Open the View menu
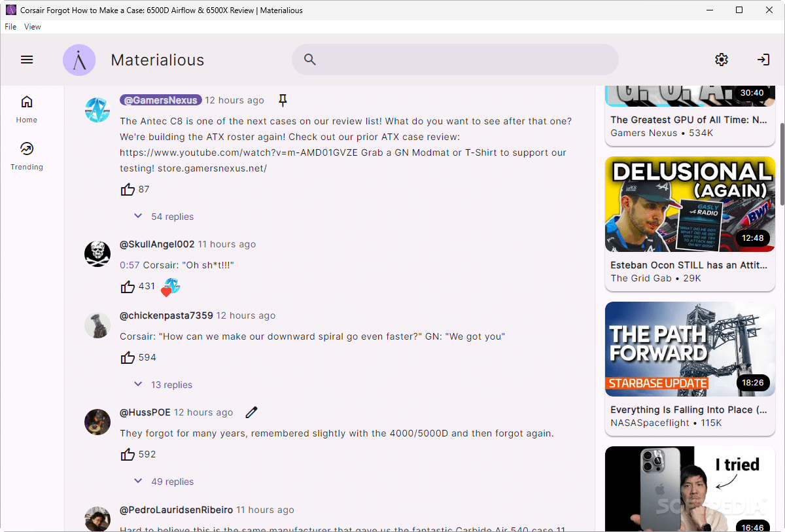 coord(33,27)
